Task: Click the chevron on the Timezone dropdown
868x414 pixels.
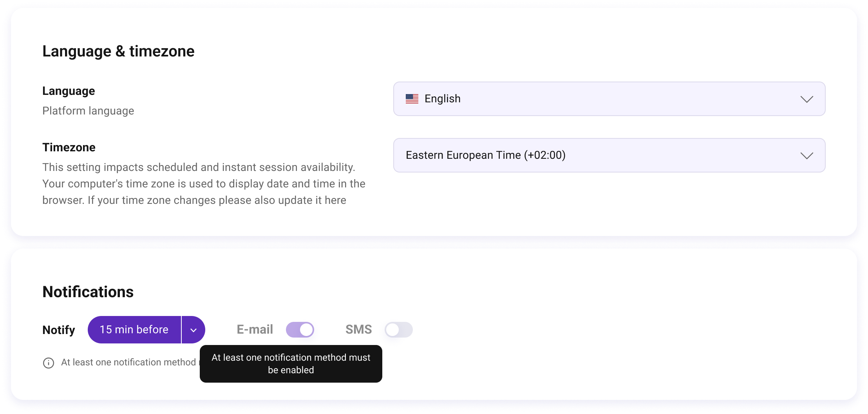Action: [x=807, y=156]
